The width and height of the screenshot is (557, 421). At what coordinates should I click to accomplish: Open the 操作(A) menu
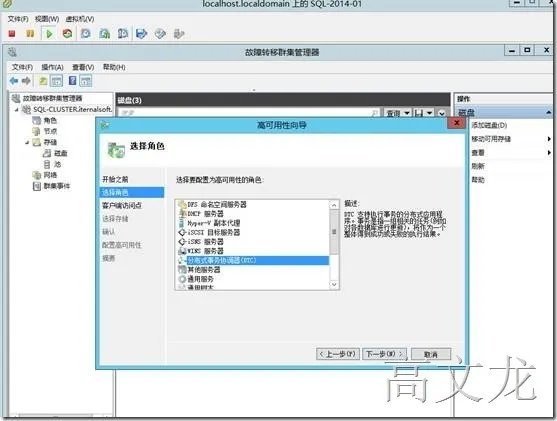click(x=52, y=67)
